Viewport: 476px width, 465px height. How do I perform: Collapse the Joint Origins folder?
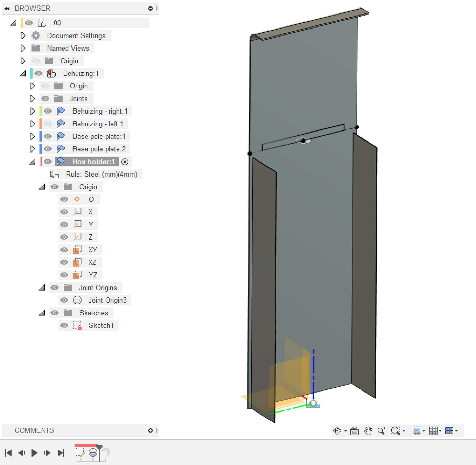click(42, 288)
